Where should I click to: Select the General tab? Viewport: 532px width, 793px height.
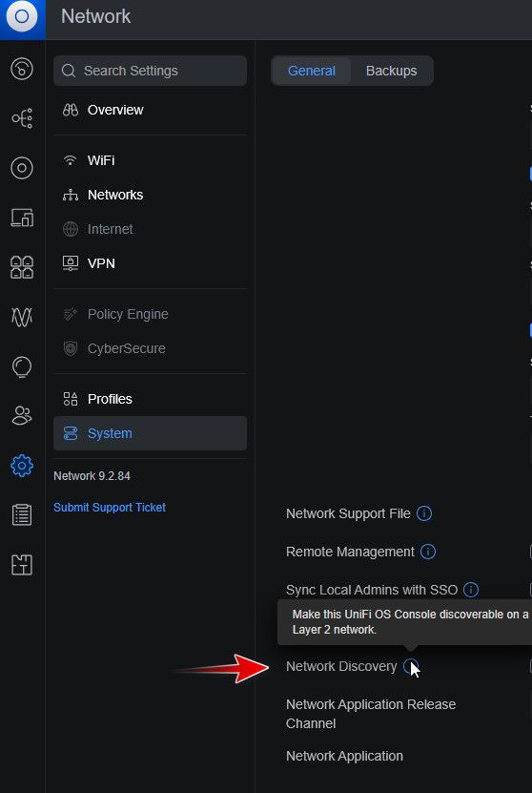point(311,71)
